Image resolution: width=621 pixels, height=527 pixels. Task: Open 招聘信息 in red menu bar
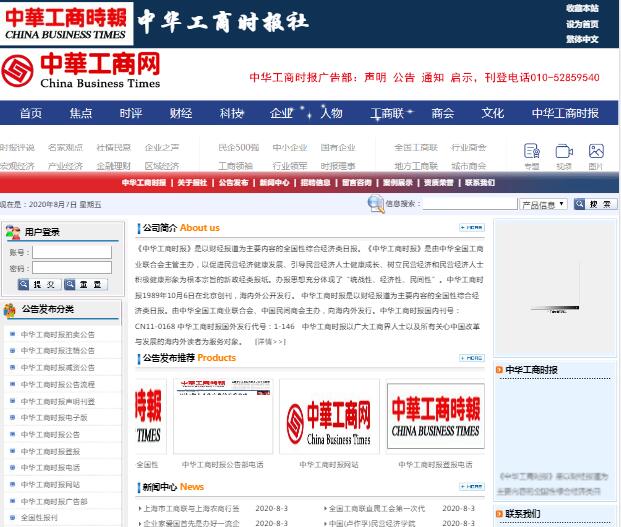point(316,183)
